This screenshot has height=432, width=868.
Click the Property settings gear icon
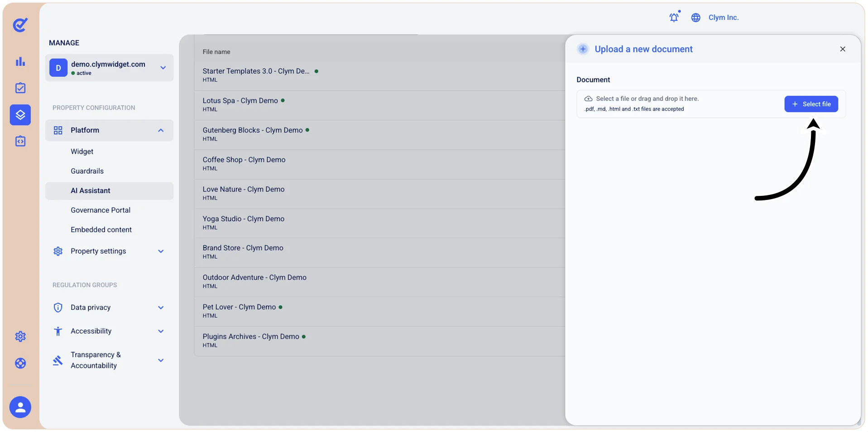click(x=58, y=251)
